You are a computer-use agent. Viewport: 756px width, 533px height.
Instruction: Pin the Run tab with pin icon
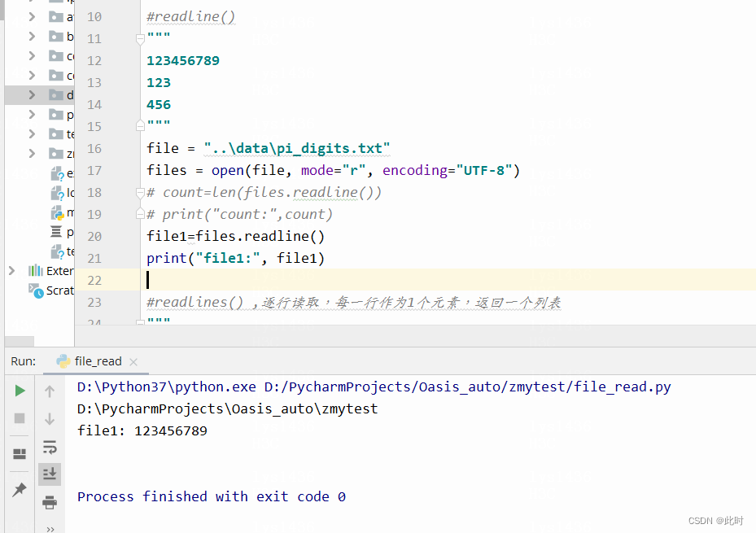pyautogui.click(x=20, y=490)
